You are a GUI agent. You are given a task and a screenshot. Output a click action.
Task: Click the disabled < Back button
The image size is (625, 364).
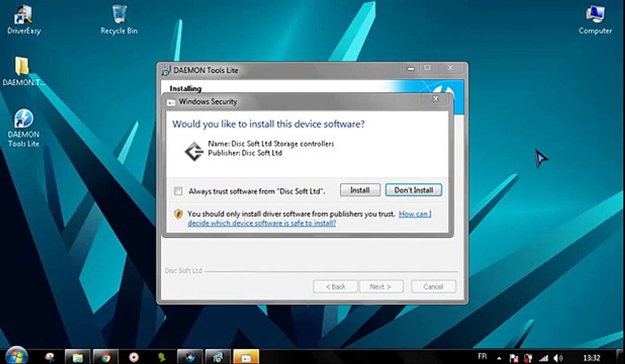(335, 287)
